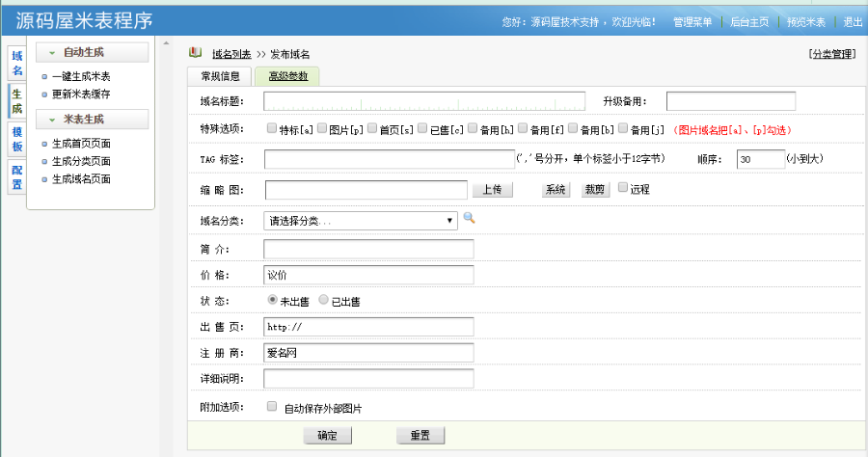
Task: Open the 模板 side tab
Action: point(17,139)
